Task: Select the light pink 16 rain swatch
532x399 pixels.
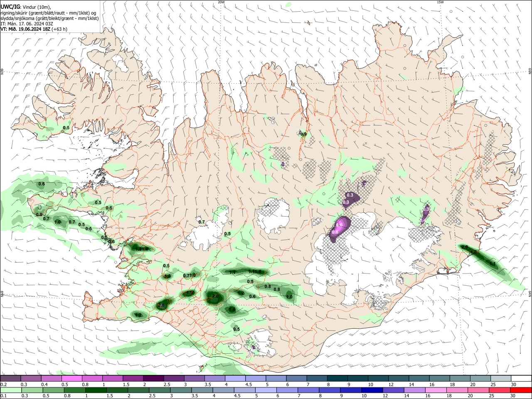Action: [x=436, y=390]
